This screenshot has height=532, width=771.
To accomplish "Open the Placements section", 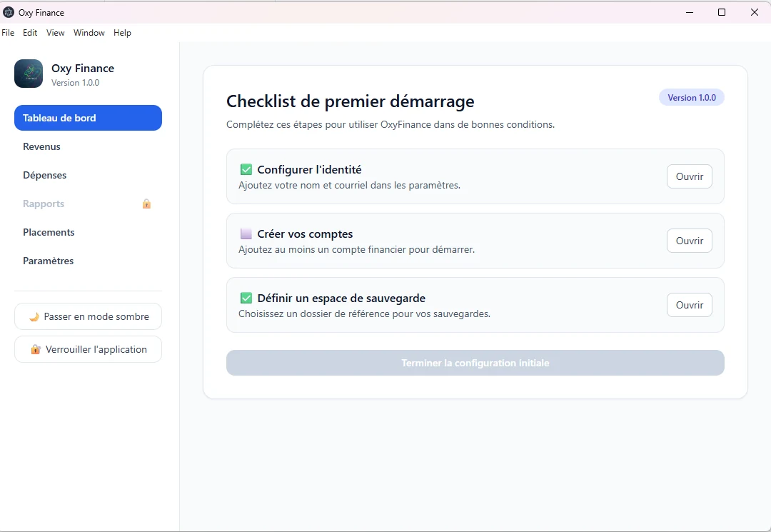I will point(88,232).
